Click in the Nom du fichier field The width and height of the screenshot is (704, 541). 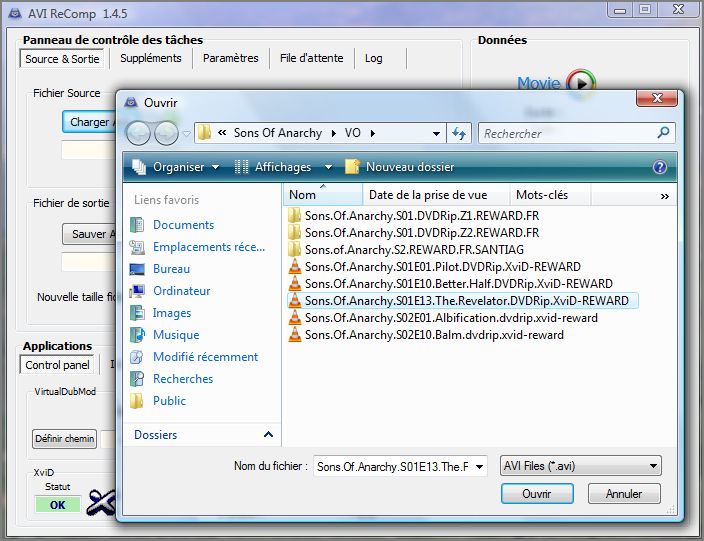coord(393,466)
